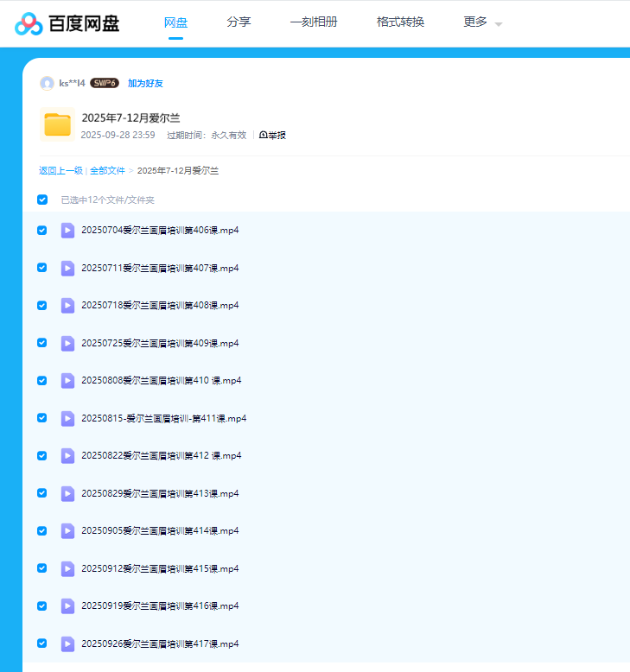Click the video icon of the 第416课 file

[67, 606]
